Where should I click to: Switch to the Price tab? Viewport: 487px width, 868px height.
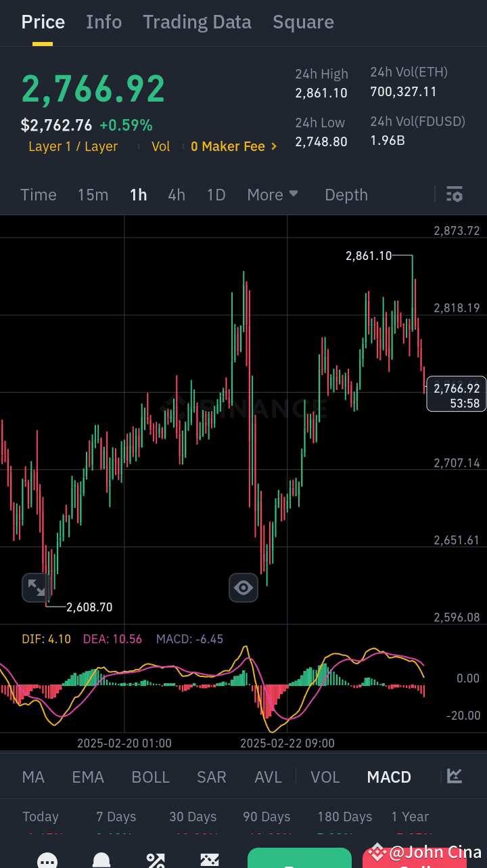43,22
